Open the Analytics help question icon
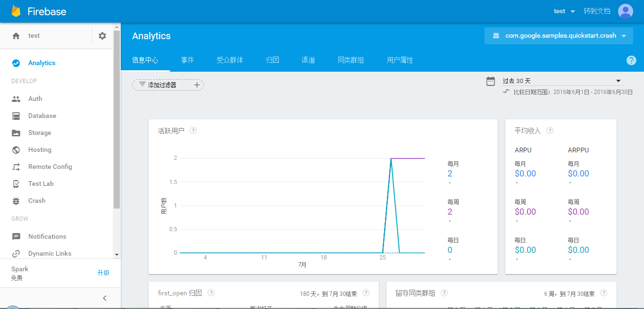This screenshot has width=644, height=309. pos(631,60)
